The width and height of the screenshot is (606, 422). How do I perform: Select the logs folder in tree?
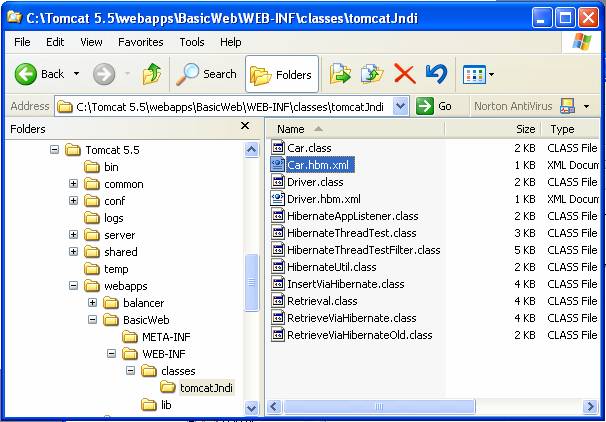(x=104, y=218)
